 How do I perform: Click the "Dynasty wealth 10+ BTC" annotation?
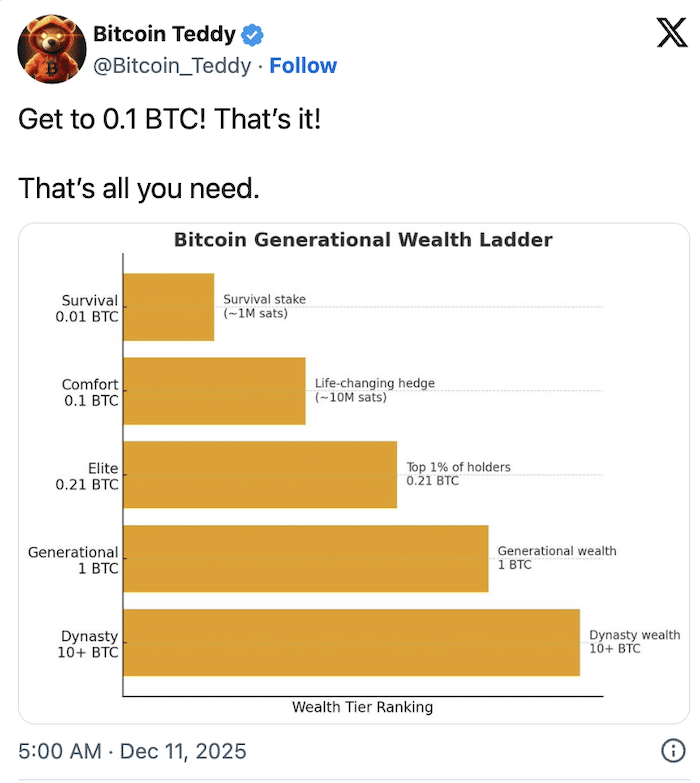634,642
